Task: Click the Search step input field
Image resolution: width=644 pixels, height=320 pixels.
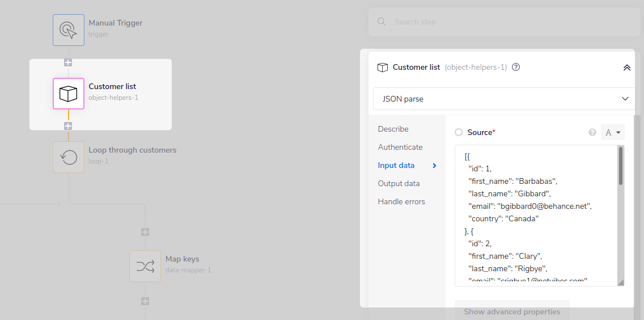Action: [x=505, y=22]
